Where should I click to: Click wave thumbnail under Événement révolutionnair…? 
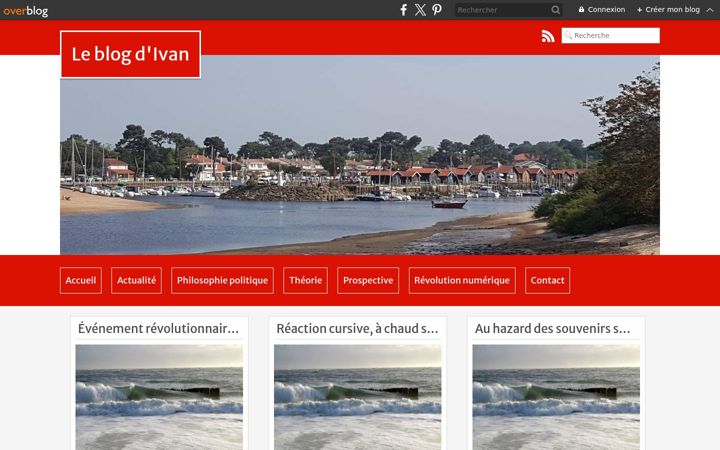(x=159, y=397)
